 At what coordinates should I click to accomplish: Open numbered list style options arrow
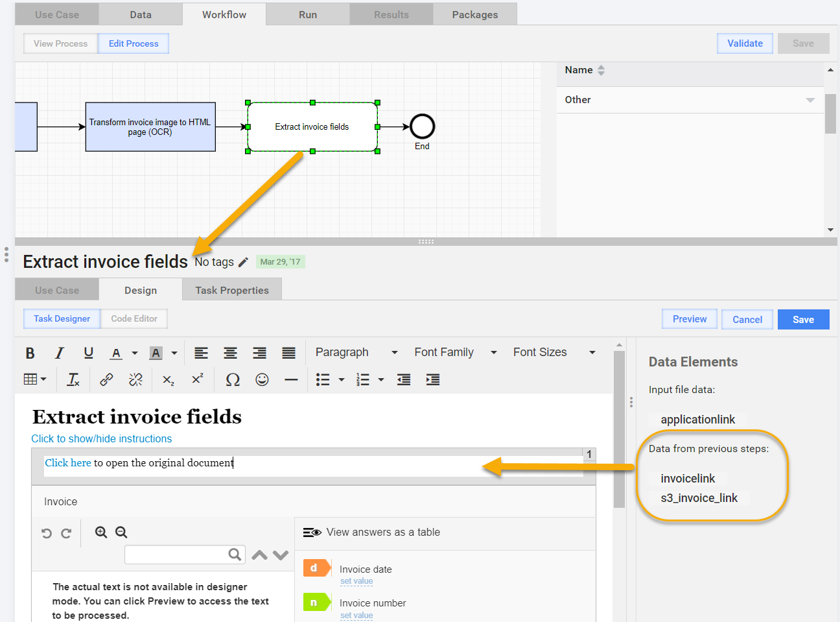381,379
